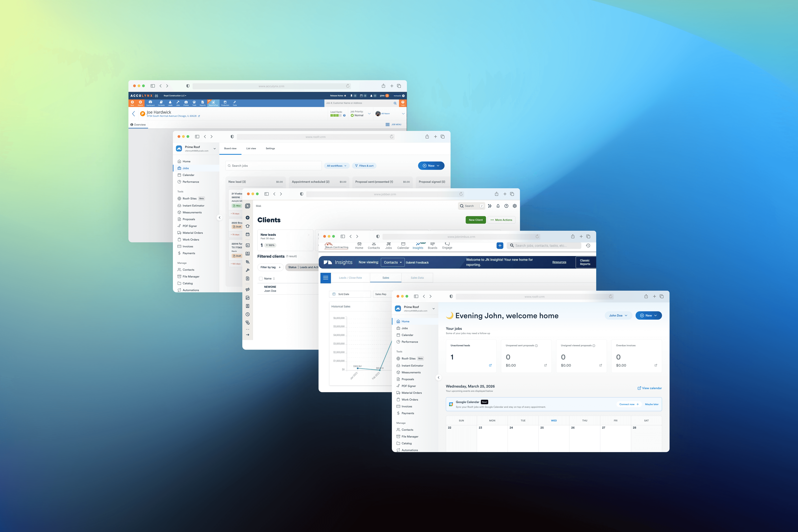Expand the Job Priority Normal dropdown
The height and width of the screenshot is (532, 798).
[x=369, y=114]
